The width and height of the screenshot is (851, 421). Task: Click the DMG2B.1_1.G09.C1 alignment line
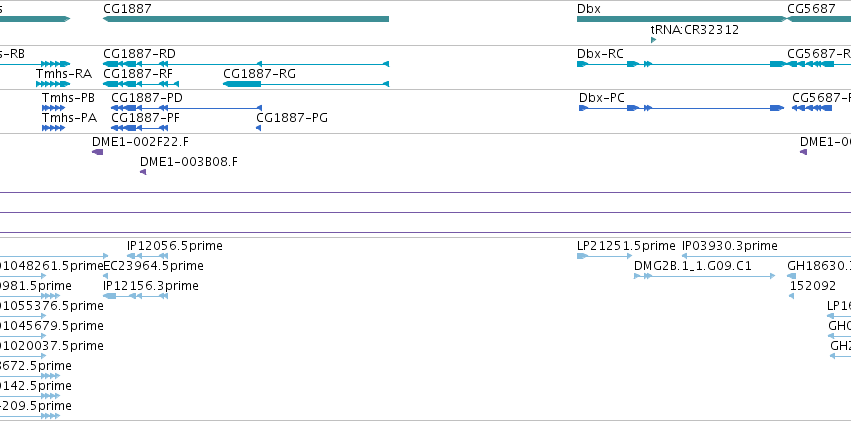tap(704, 276)
